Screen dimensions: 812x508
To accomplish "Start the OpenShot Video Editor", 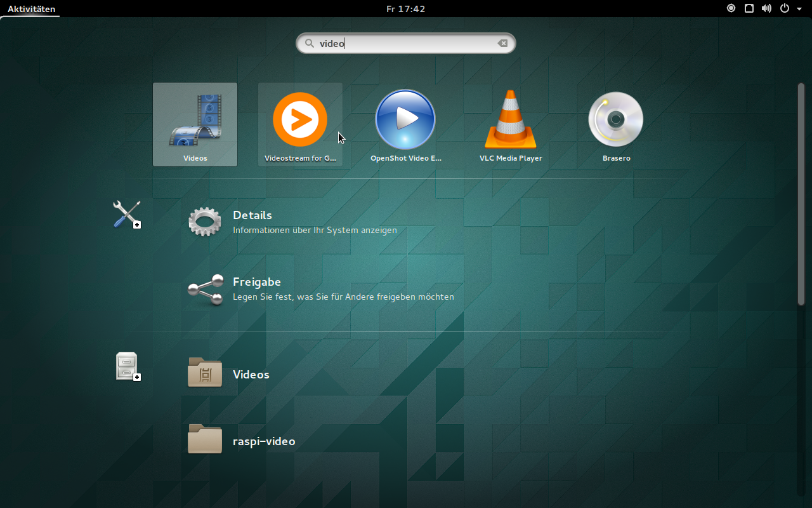I will click(x=405, y=124).
